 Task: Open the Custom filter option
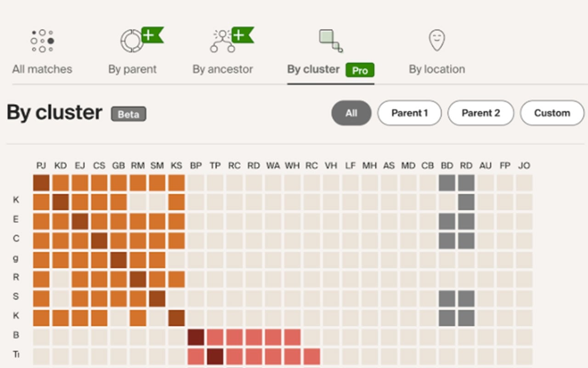pyautogui.click(x=552, y=113)
